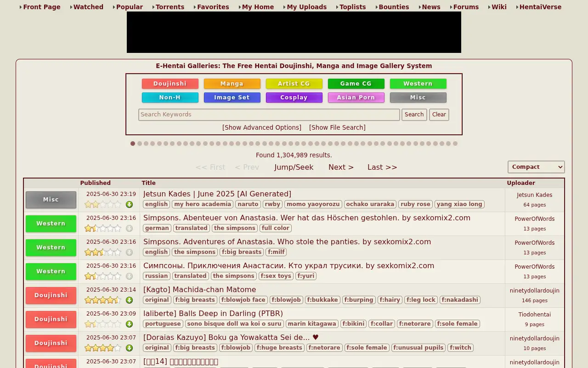Viewport: 588px width, 368px height.
Task: Open My Uploads in the top navigation
Action: [307, 7]
